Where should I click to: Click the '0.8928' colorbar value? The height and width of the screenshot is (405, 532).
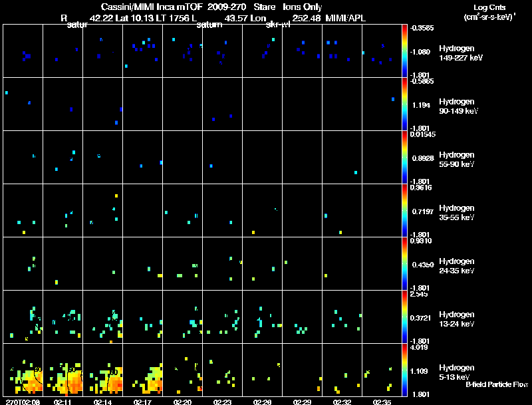click(x=423, y=158)
